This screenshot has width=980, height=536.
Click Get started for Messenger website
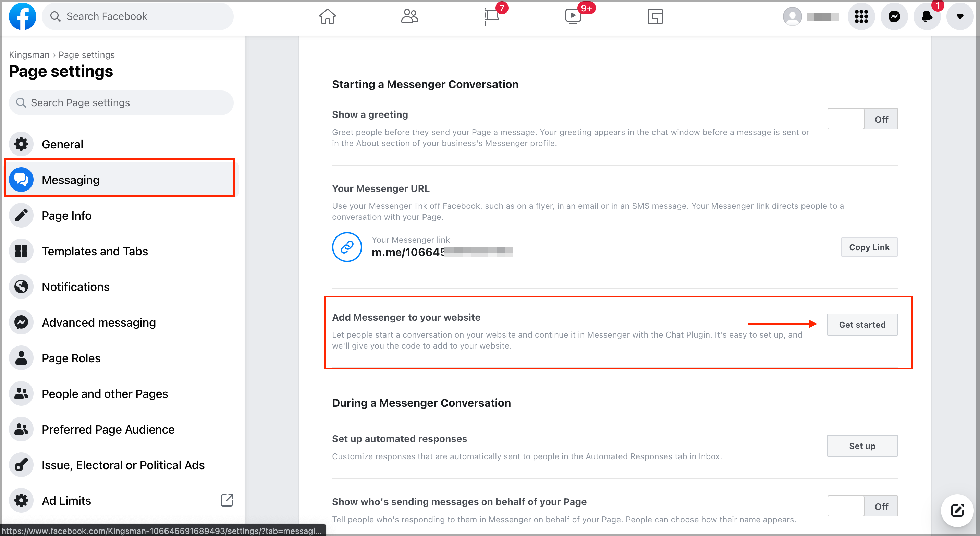862,325
